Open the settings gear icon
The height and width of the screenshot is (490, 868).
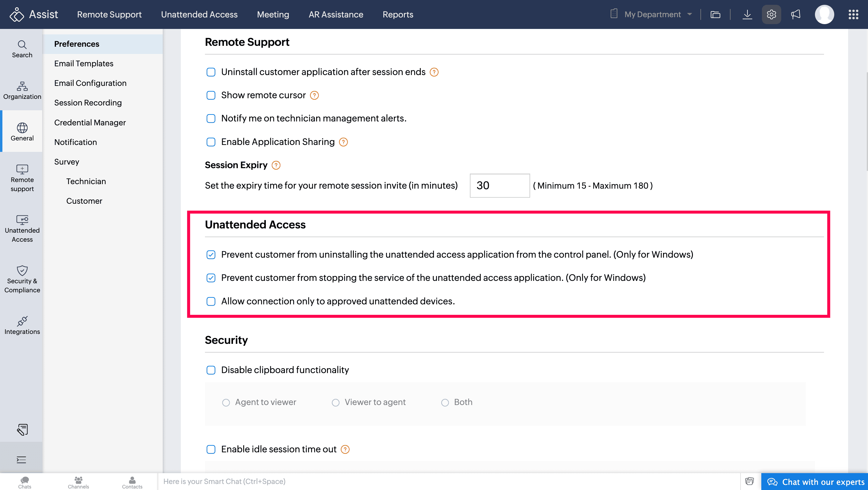771,14
